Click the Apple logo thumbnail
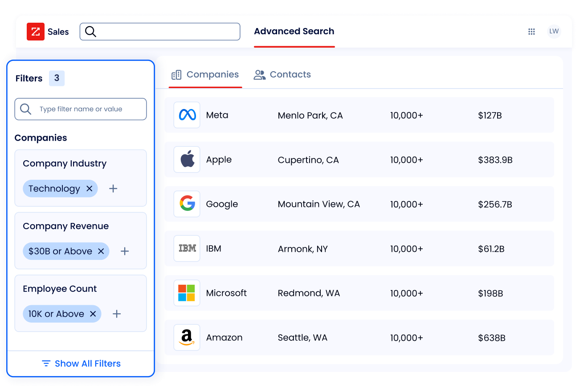This screenshot has height=388, width=588. click(187, 160)
